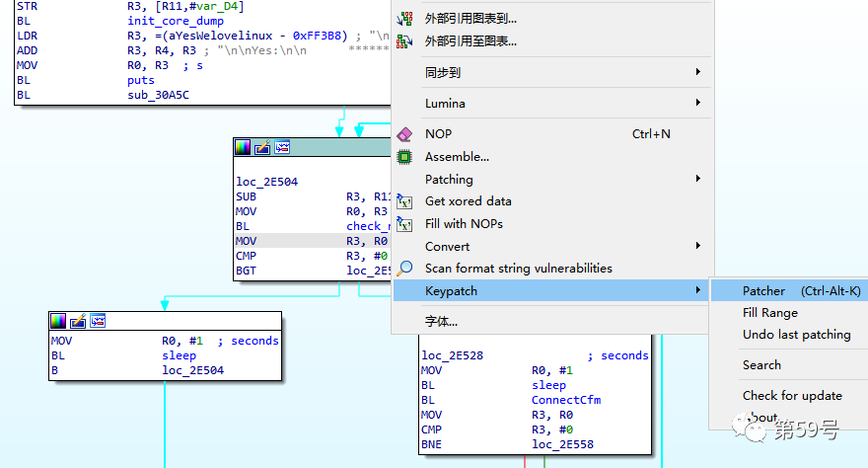Click check_ function call in loc_2E504 node

[368, 226]
